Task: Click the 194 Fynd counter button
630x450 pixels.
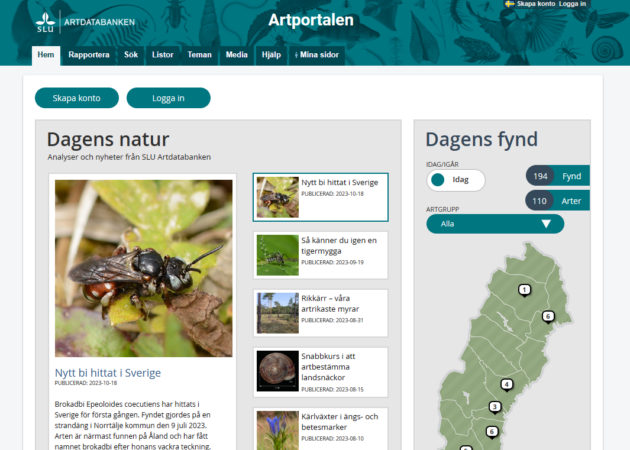Action: tap(558, 176)
